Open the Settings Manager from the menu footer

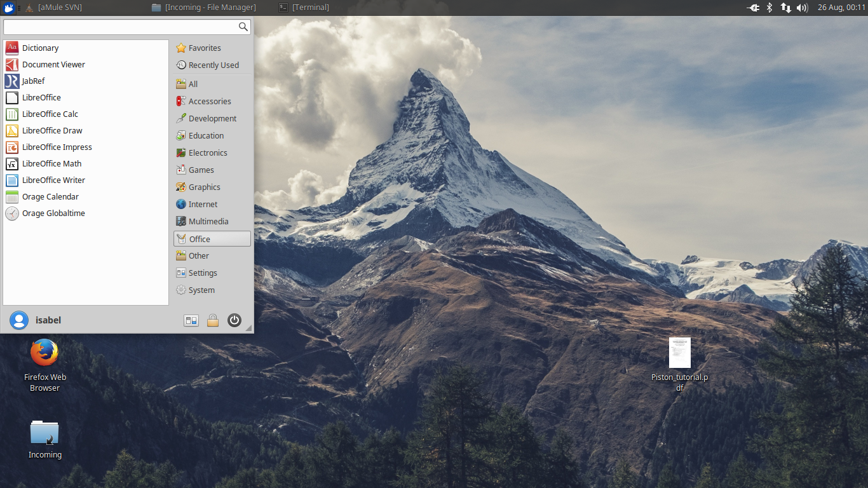click(x=191, y=320)
